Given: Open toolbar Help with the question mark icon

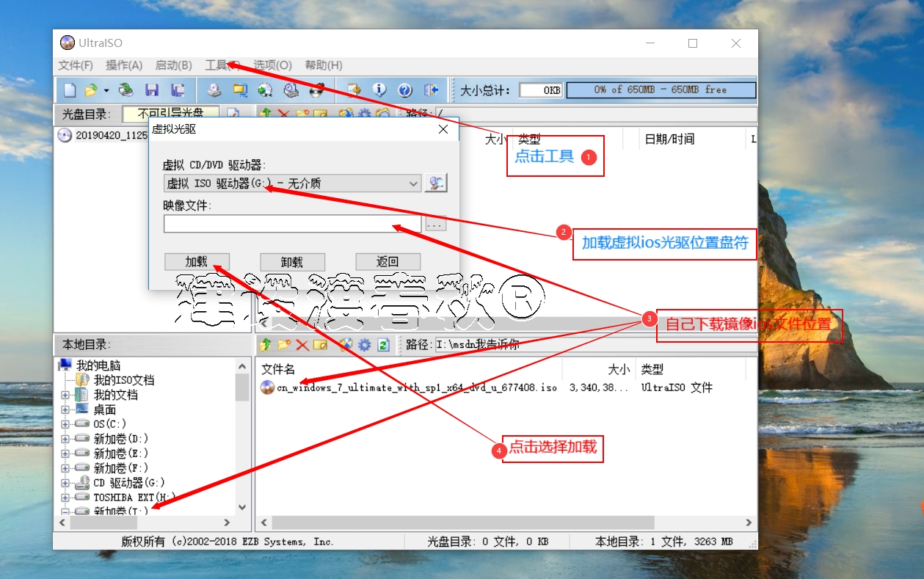Looking at the screenshot, I should pyautogui.click(x=405, y=90).
